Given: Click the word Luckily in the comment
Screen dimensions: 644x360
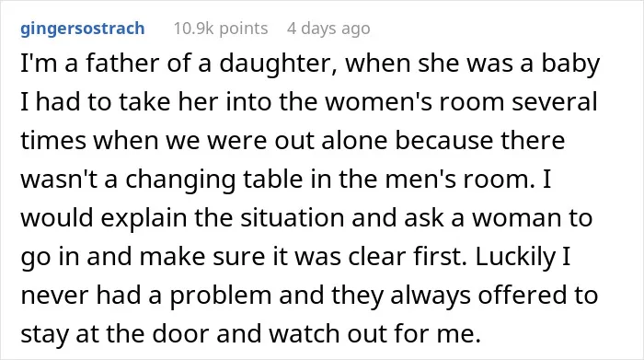Looking at the screenshot, I should tap(515, 257).
